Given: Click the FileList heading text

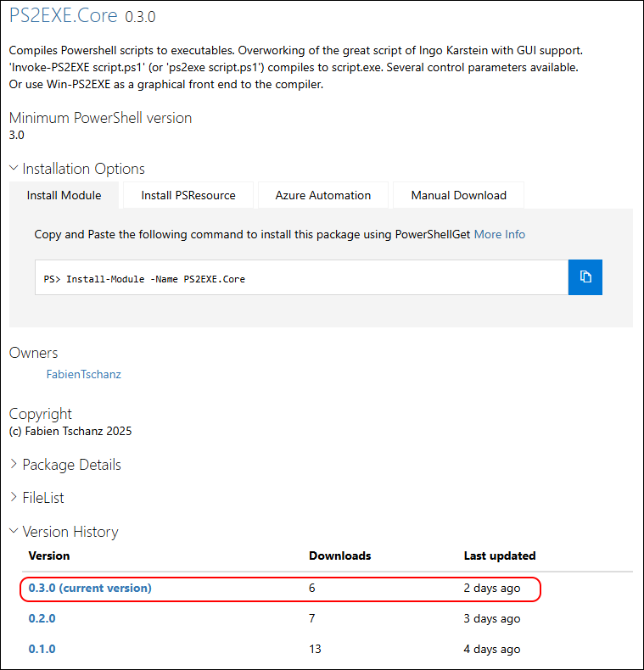Looking at the screenshot, I should click(43, 497).
